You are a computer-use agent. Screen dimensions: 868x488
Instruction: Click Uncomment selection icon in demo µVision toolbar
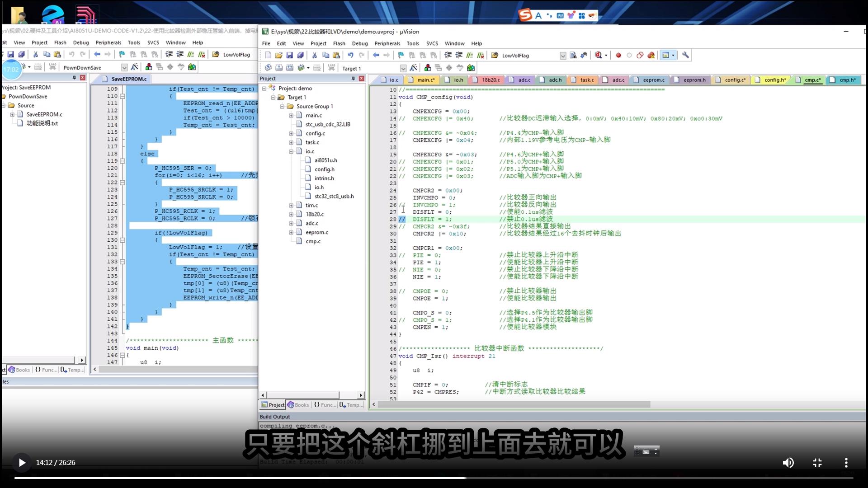[x=481, y=55]
